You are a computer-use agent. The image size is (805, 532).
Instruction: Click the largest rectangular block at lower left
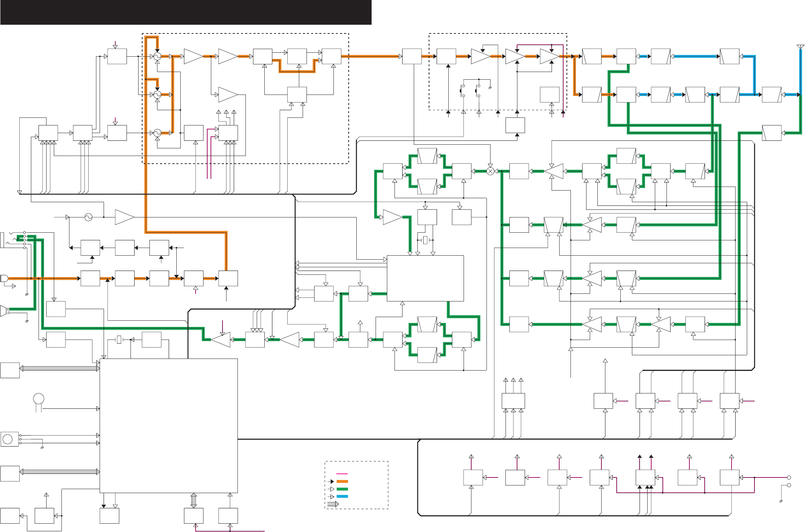pos(169,426)
